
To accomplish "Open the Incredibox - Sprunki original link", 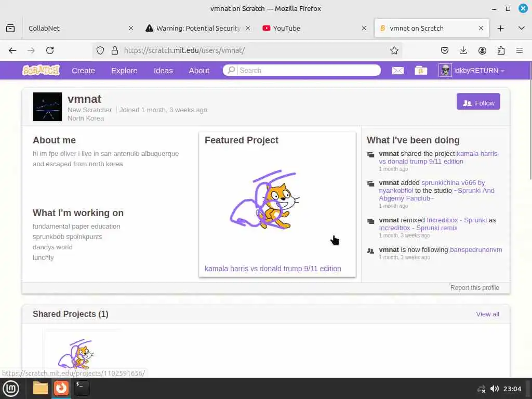I will coord(457,220).
